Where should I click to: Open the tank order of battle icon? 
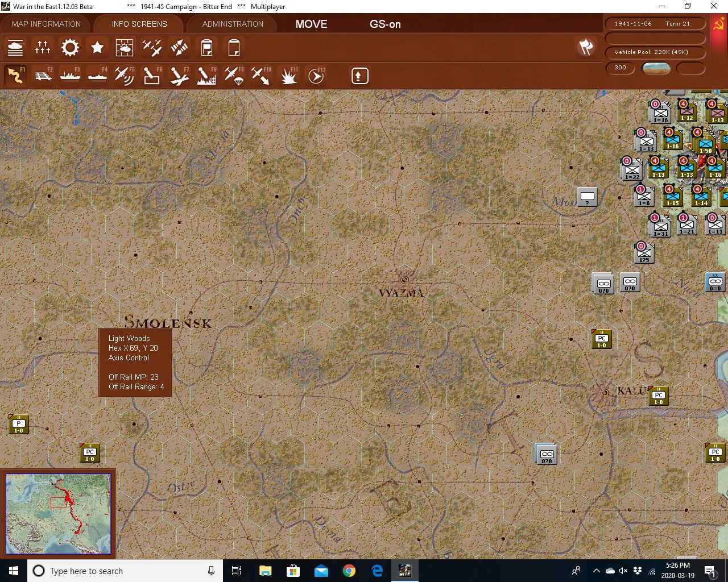point(15,48)
